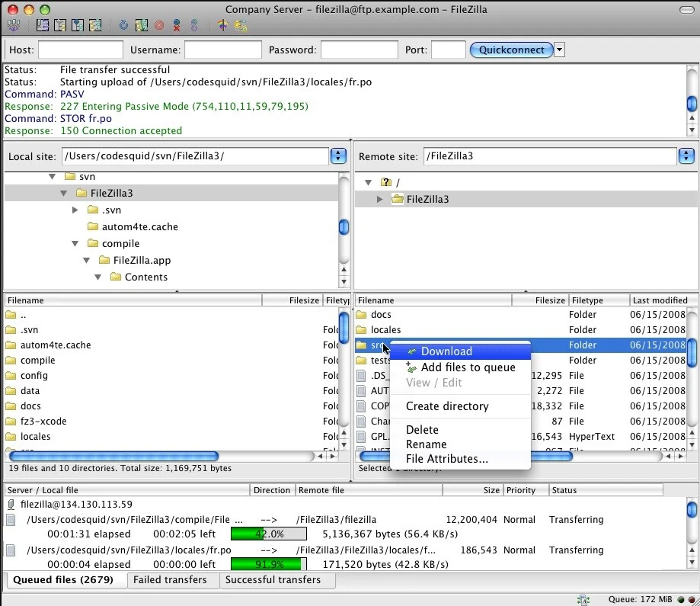Viewport: 700px width, 606px height.
Task: Choose Create directory from context menu
Action: 447,406
